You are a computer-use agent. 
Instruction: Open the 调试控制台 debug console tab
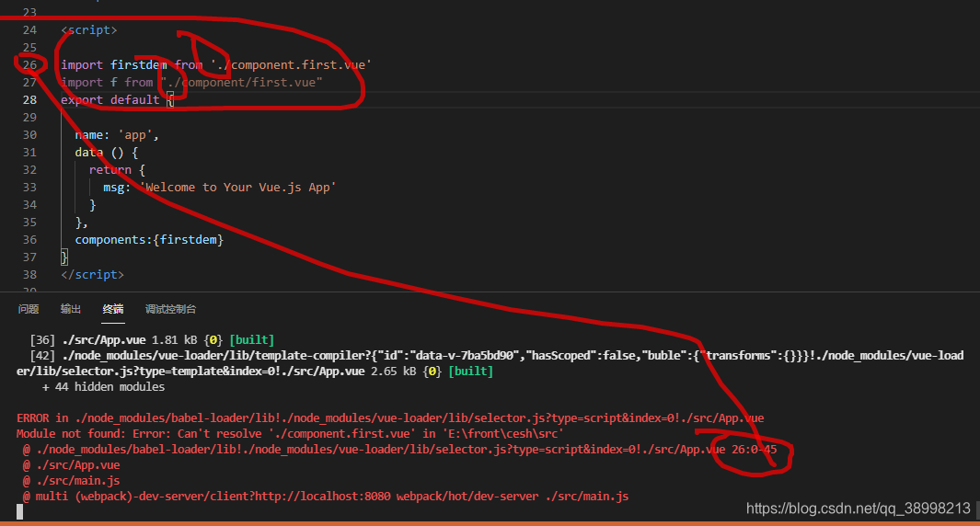coord(170,309)
